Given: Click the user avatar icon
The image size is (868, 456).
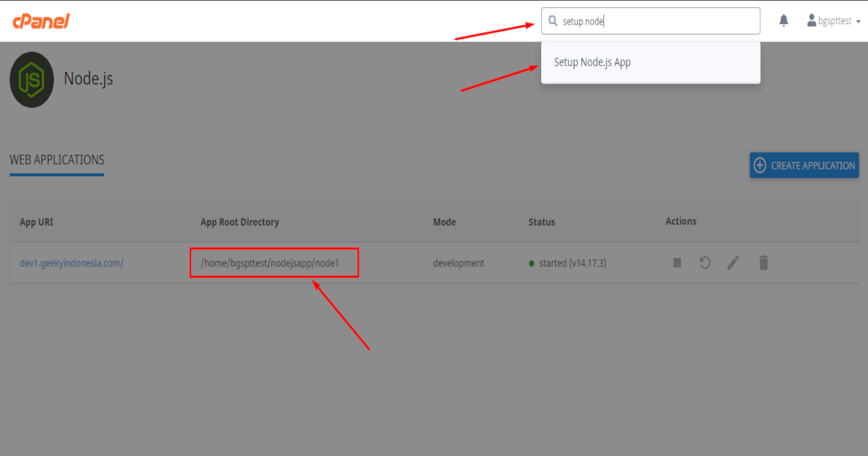Looking at the screenshot, I should (812, 21).
